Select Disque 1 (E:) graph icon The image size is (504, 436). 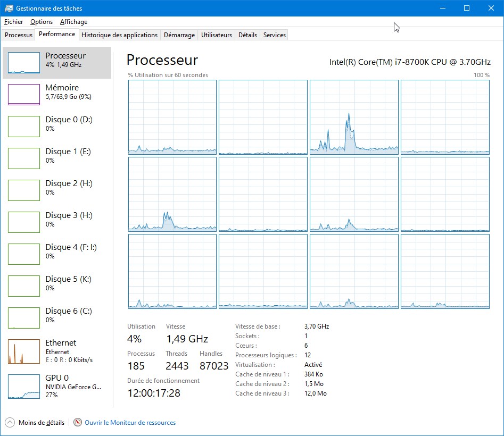[24, 158]
